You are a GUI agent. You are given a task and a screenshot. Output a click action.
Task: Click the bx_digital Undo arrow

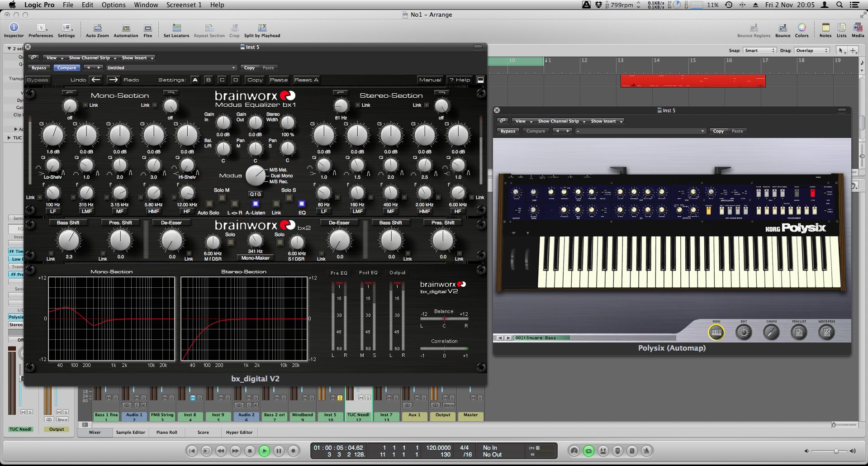click(x=96, y=80)
